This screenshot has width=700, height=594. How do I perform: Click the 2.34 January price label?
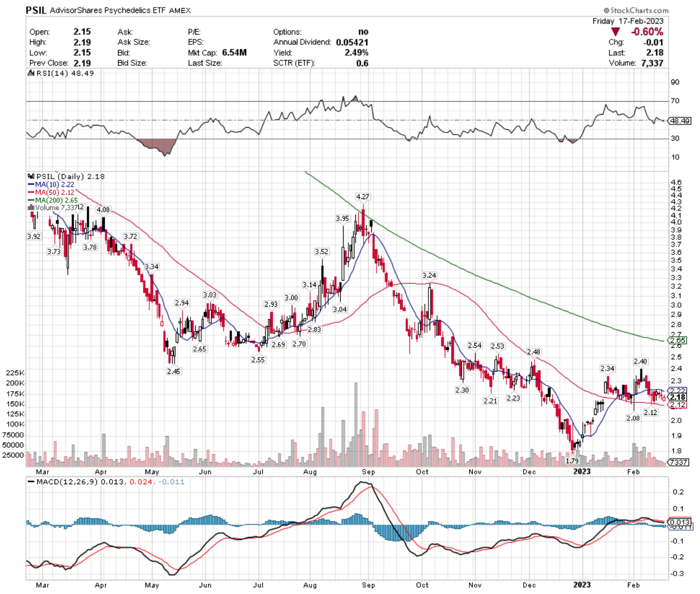pos(607,368)
